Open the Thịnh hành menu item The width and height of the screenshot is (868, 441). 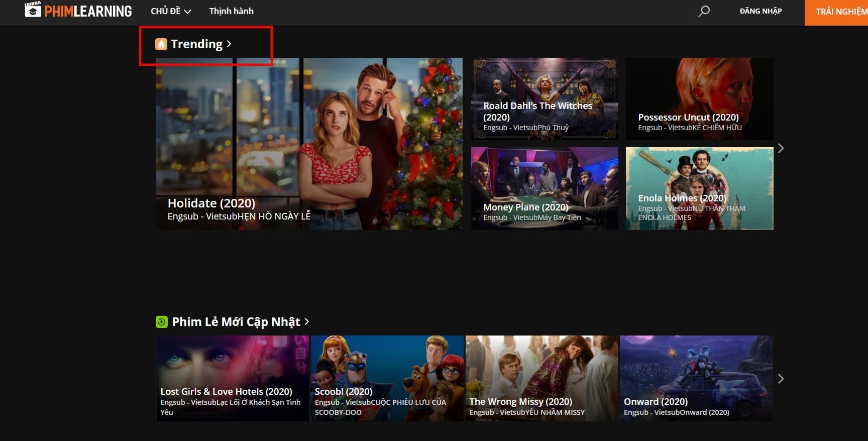pos(232,11)
